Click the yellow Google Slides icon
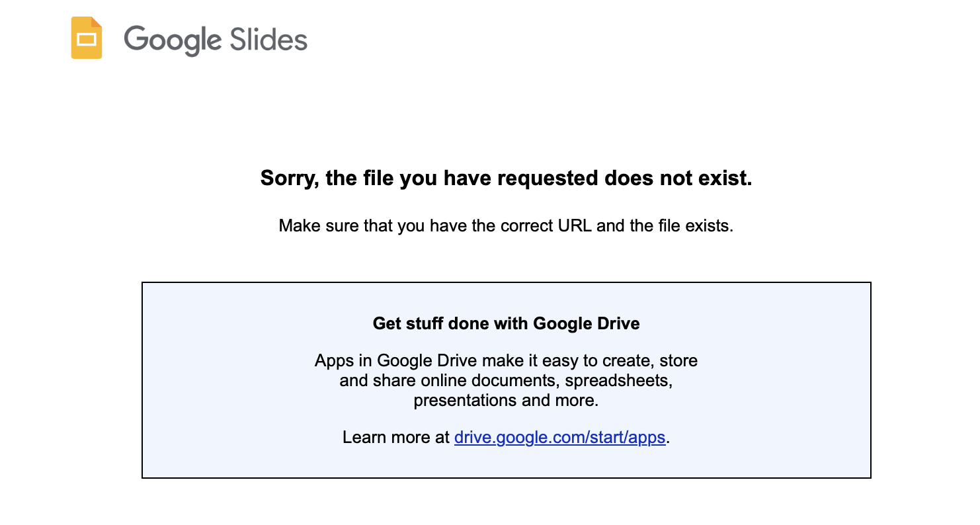980x525 pixels. pyautogui.click(x=86, y=46)
